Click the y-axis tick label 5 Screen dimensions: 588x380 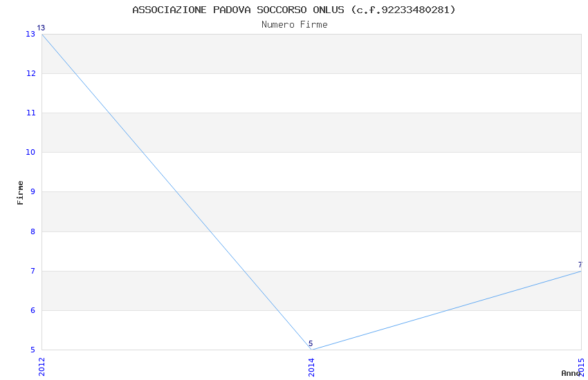coord(33,350)
